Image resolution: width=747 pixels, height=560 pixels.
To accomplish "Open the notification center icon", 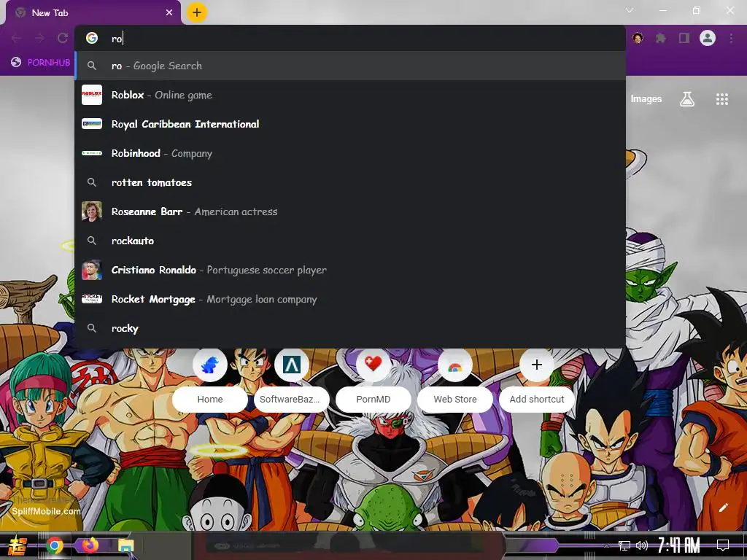I will 723,545.
